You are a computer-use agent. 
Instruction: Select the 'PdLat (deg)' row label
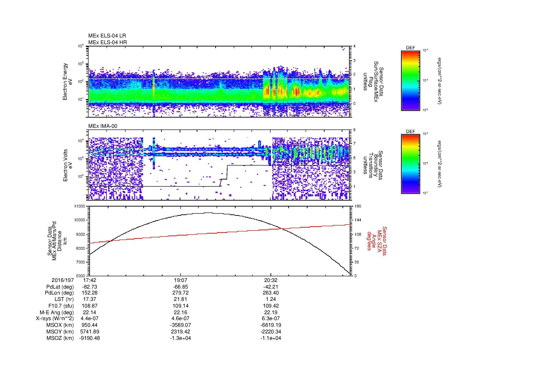[x=60, y=287]
